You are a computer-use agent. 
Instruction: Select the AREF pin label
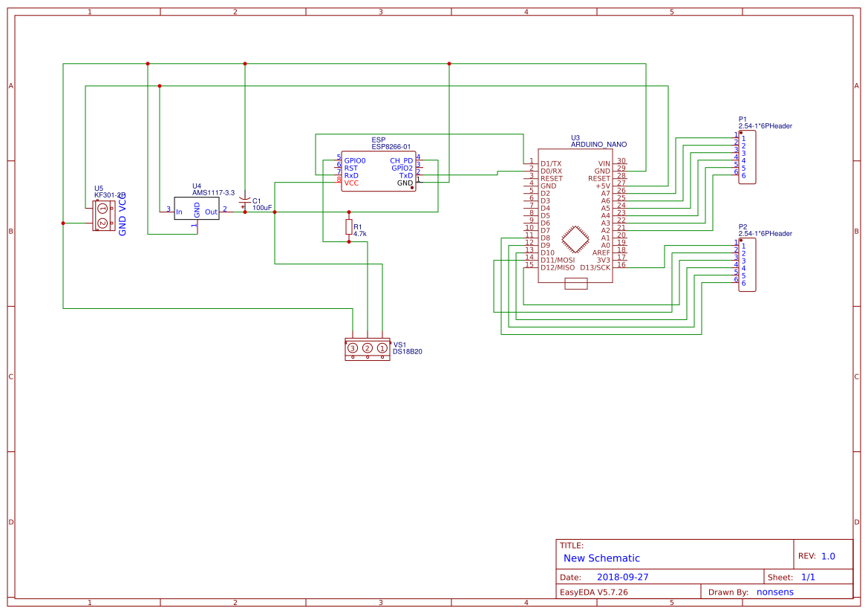(601, 253)
